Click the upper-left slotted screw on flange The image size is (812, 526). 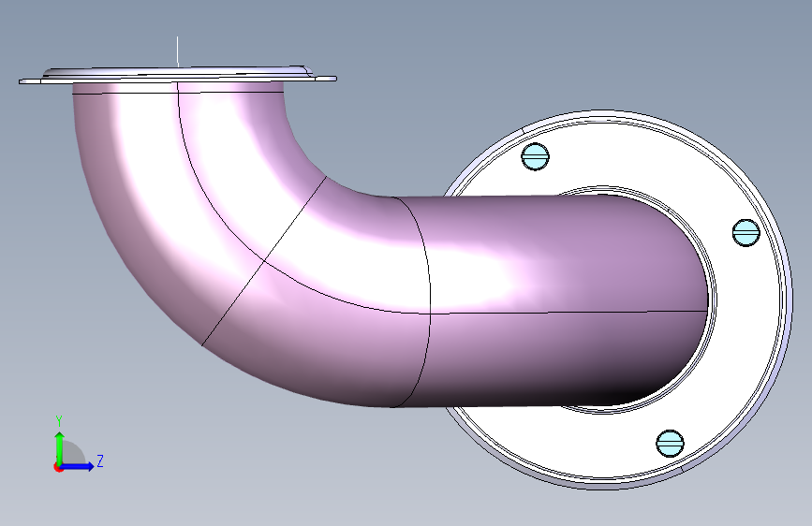(535, 156)
